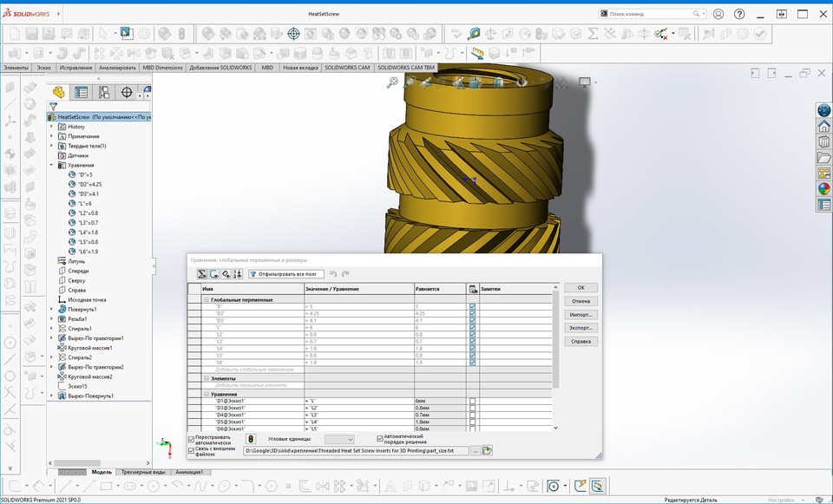Switch to the Эскиз CommandManager tab

tap(43, 67)
